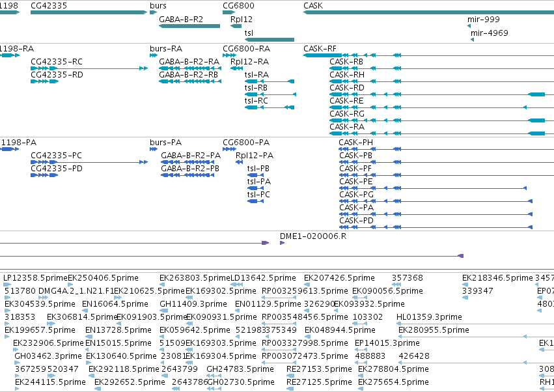Click the CG42335 gene label

pos(49,6)
